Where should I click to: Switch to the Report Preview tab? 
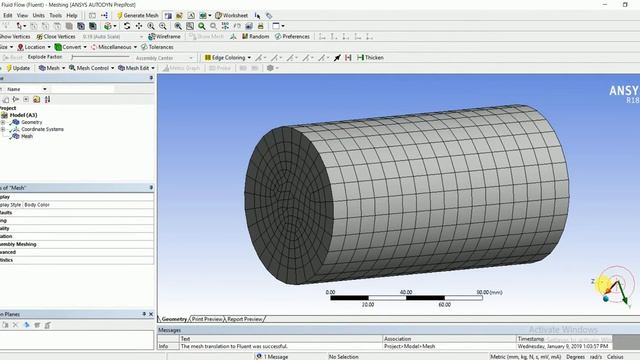coord(245,319)
